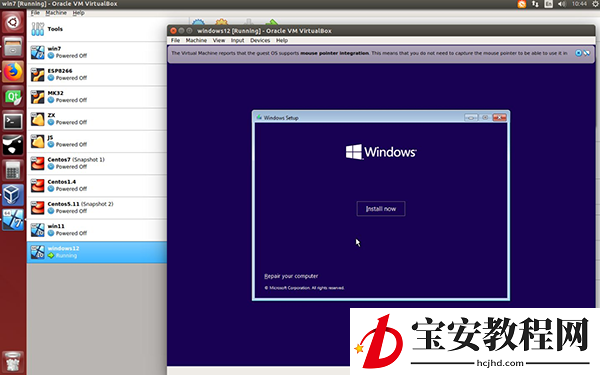Select the JS virtual machine
Viewport: 600px width, 375px height.
(x=97, y=141)
